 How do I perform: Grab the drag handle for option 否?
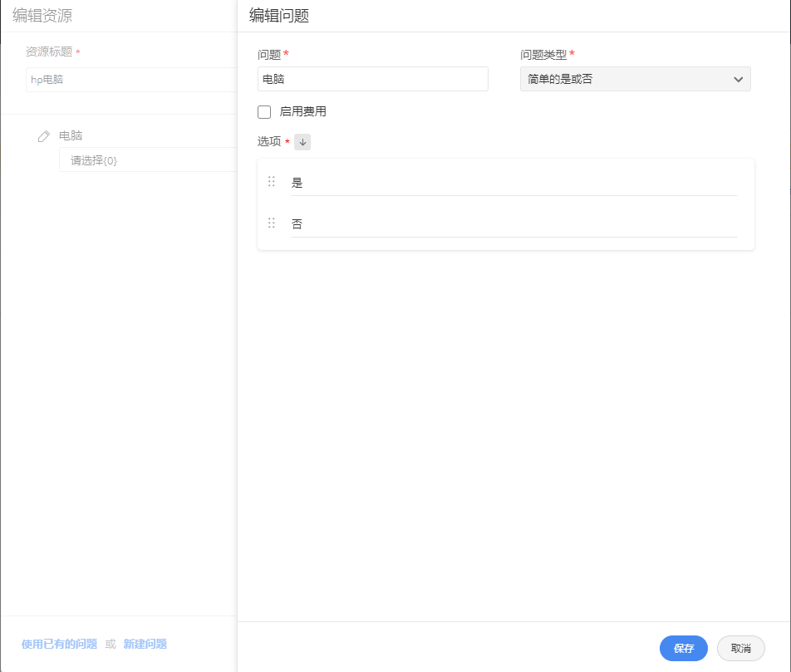272,223
